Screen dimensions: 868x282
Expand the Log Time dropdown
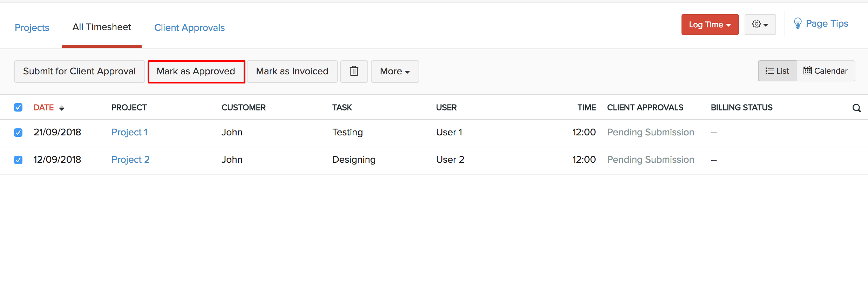tap(710, 25)
